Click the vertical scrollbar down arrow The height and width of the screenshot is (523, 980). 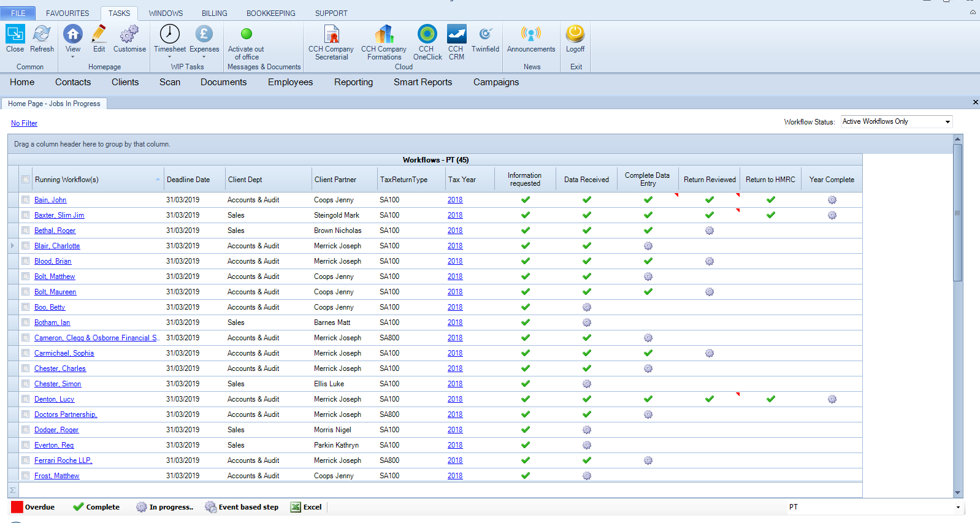[957, 492]
